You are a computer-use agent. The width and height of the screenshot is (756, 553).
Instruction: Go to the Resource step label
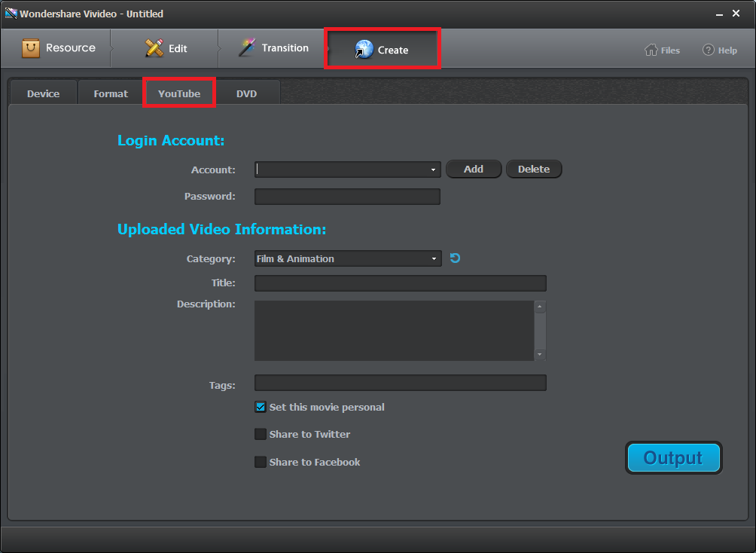[x=71, y=47]
